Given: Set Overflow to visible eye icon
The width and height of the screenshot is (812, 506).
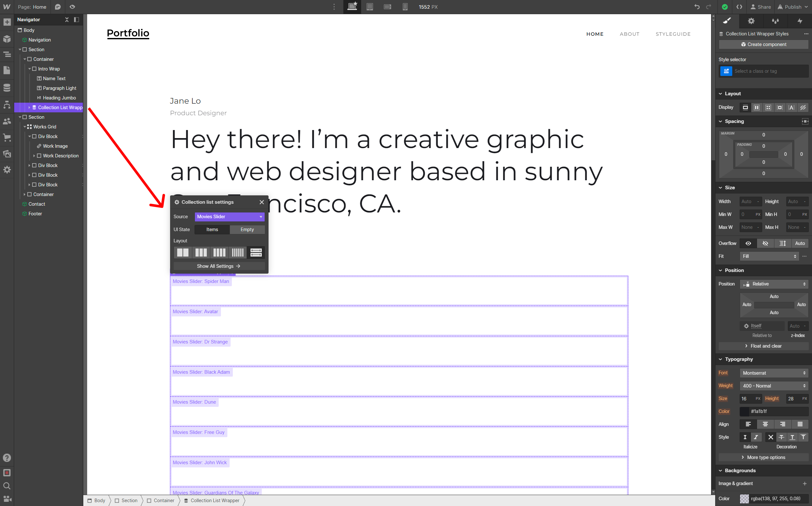Looking at the screenshot, I should pos(748,243).
